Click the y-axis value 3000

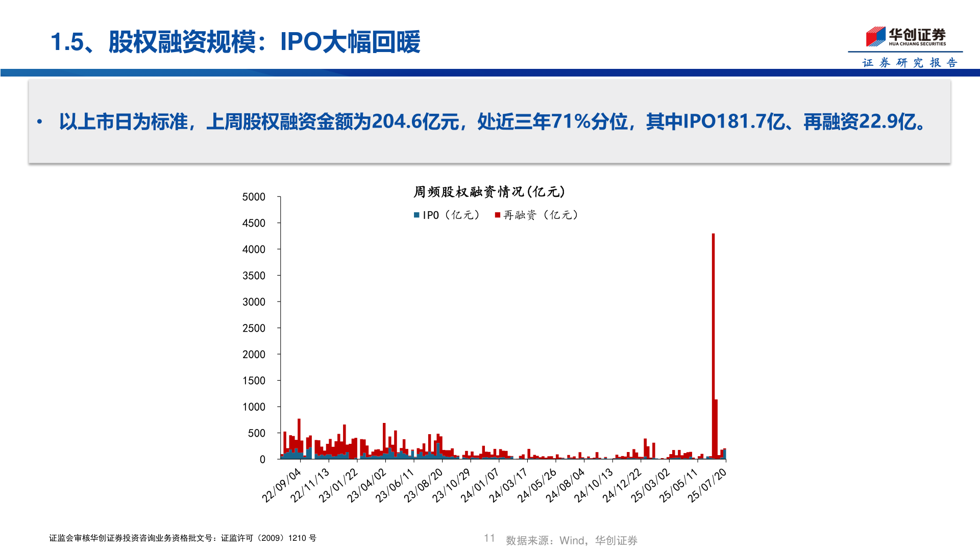click(x=254, y=302)
